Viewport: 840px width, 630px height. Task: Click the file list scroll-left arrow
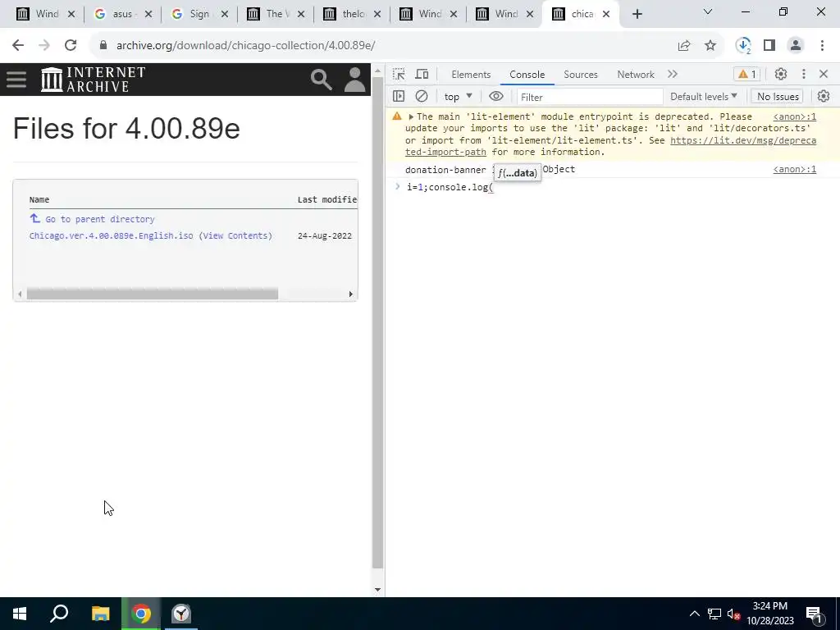click(20, 294)
